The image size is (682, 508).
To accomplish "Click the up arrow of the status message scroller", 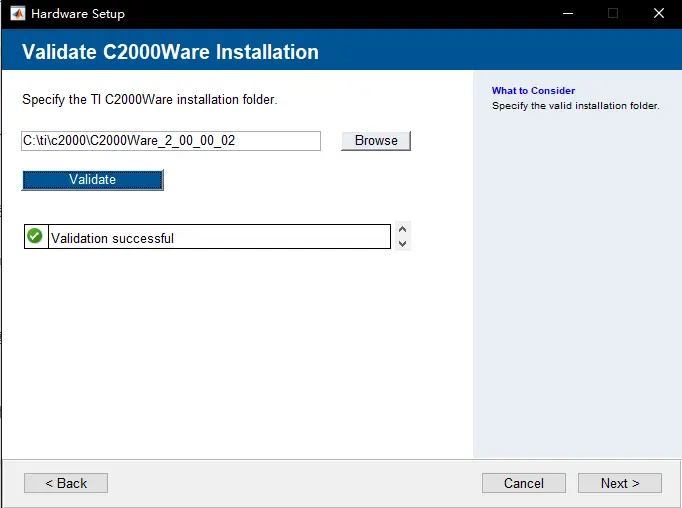I will (x=402, y=229).
